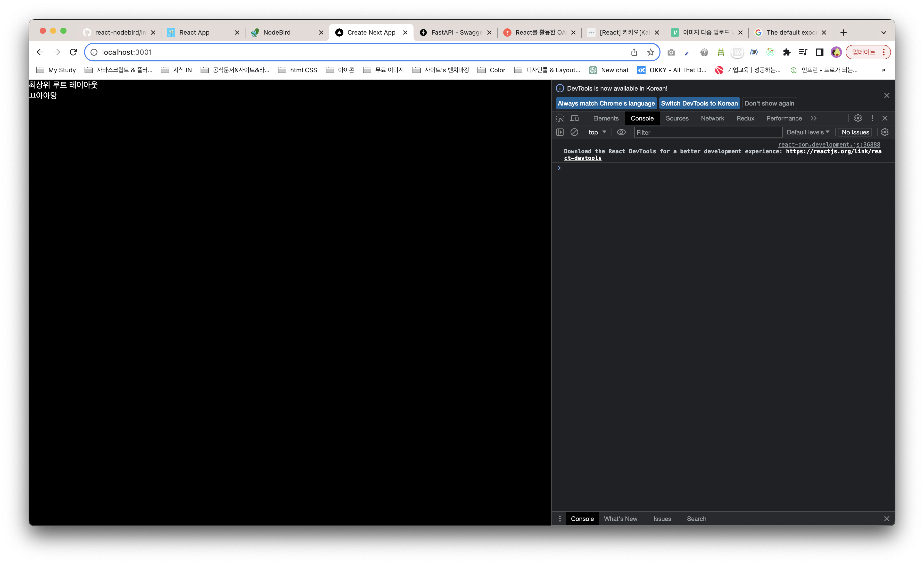Bookmark this page with the star icon
Viewport: 924px width, 564px height.
coord(651,52)
